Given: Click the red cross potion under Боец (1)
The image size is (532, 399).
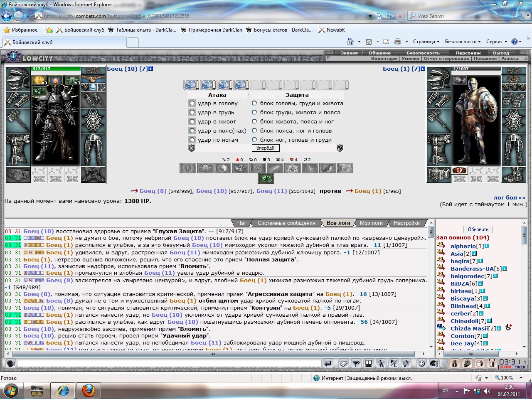Looking at the screenshot, I should coord(460,170).
